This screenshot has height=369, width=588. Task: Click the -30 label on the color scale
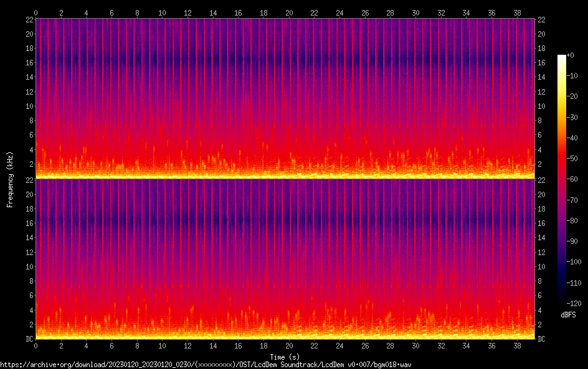572,118
